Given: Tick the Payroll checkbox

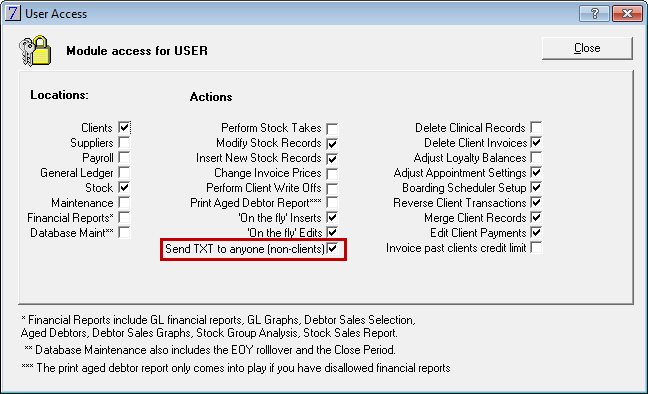Looking at the screenshot, I should click(124, 158).
